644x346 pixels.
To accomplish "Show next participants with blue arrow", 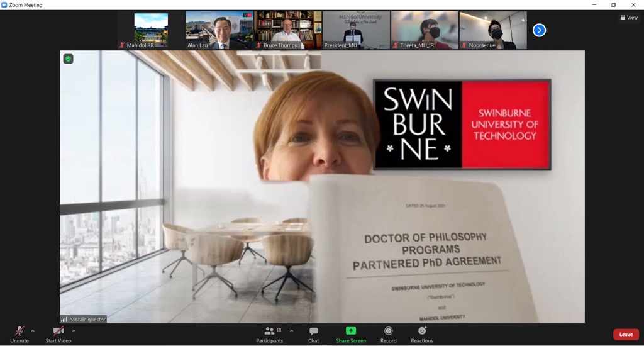I will pyautogui.click(x=539, y=30).
